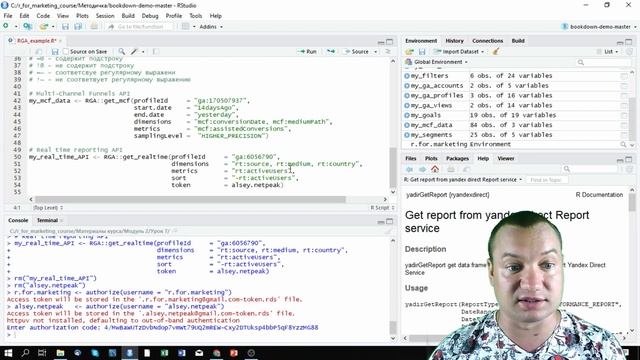The width and height of the screenshot is (640, 360).
Task: Click the Environment list vertical scrollbar
Action: click(x=632, y=118)
